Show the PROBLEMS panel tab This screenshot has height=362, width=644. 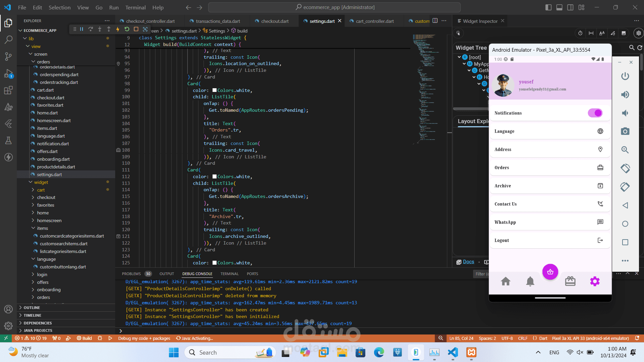pyautogui.click(x=131, y=274)
